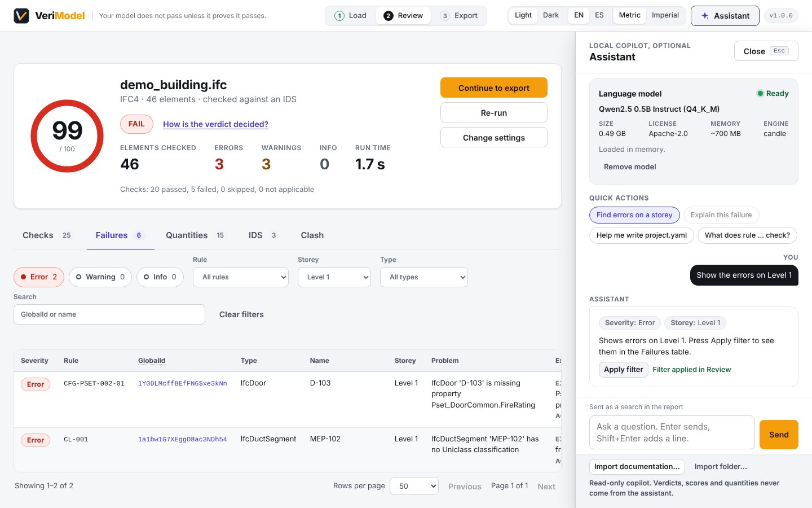Click the Assistant button in header

[725, 16]
